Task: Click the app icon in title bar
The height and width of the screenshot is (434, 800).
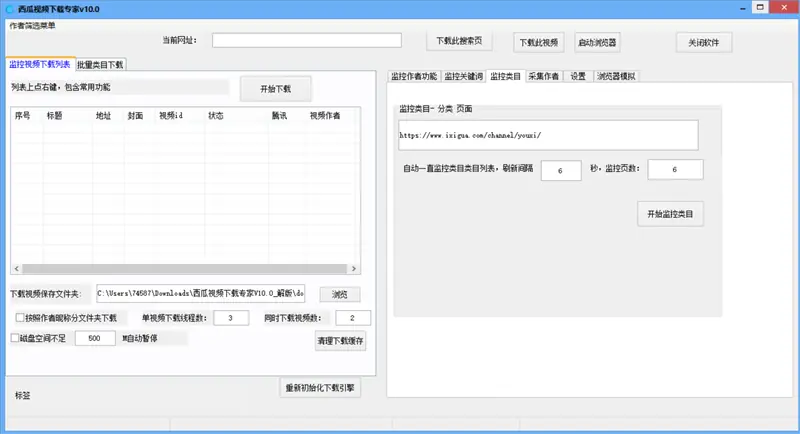Action: point(10,9)
